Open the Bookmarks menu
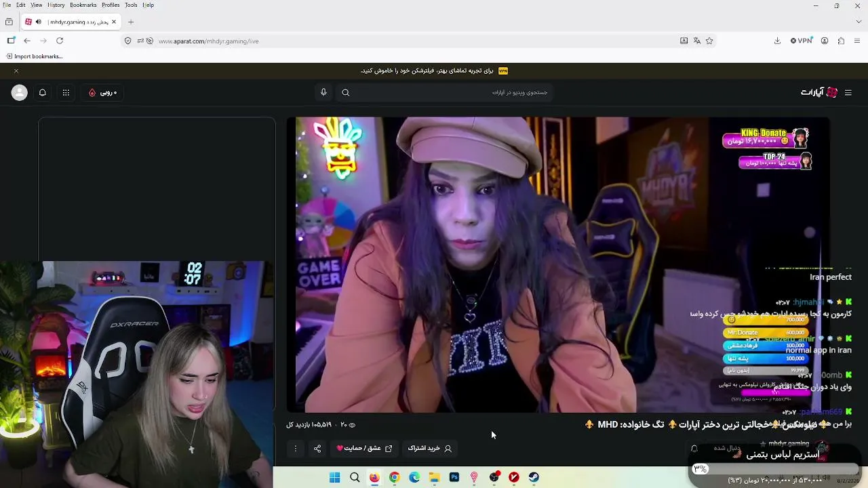 coord(83,5)
